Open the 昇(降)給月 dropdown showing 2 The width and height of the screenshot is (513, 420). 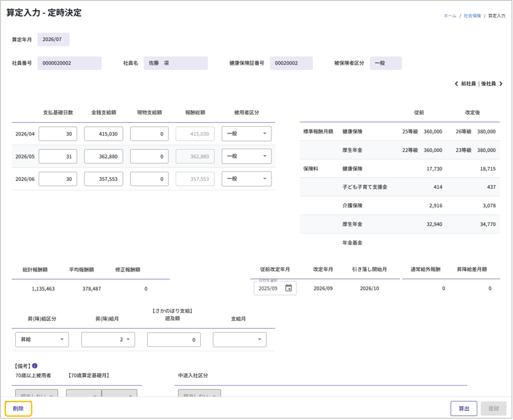[108, 340]
